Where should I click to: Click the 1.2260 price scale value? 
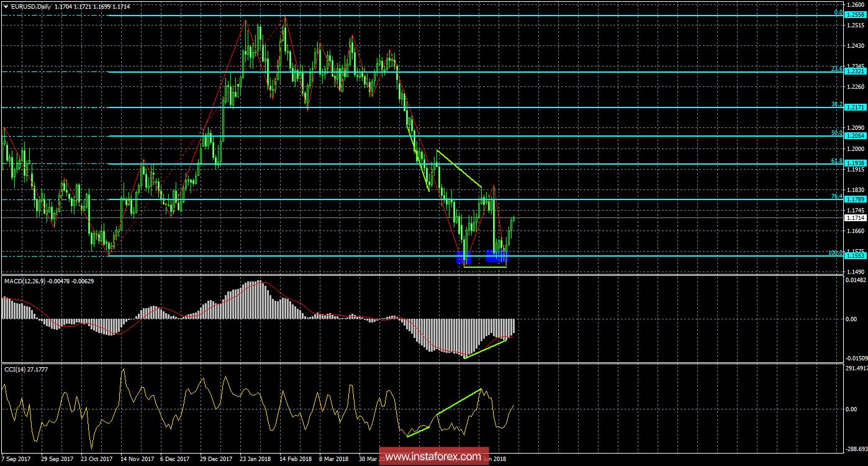click(856, 87)
